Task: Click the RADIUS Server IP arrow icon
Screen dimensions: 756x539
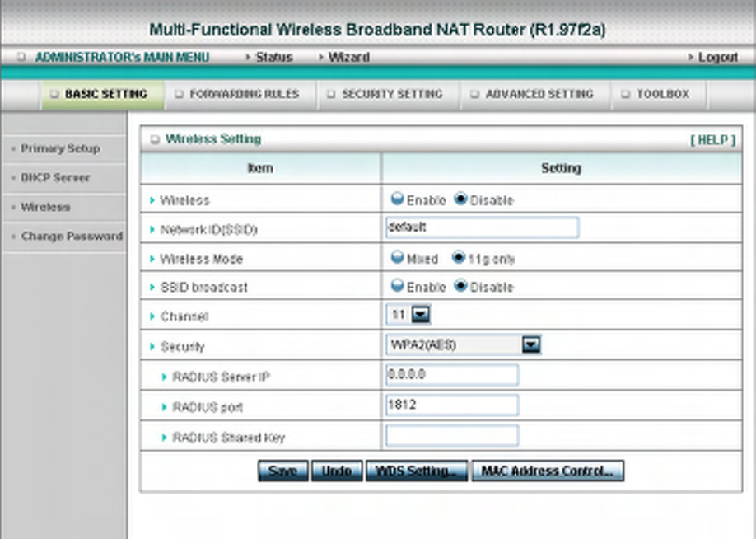Action: click(x=165, y=377)
